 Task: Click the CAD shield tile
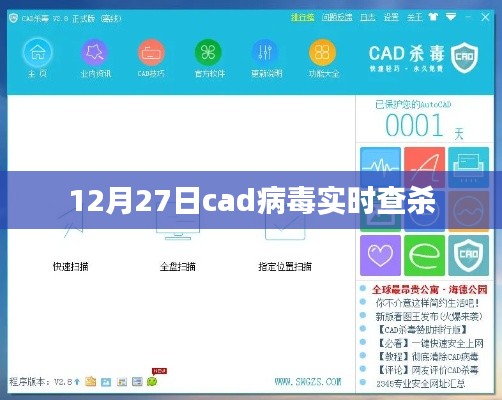click(x=468, y=255)
